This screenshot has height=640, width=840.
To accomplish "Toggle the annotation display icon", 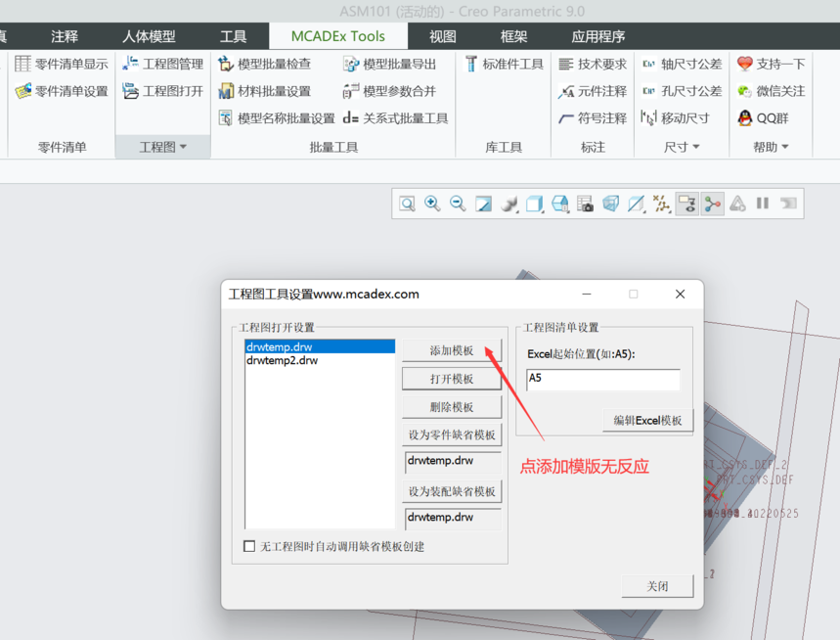I will pyautogui.click(x=686, y=204).
